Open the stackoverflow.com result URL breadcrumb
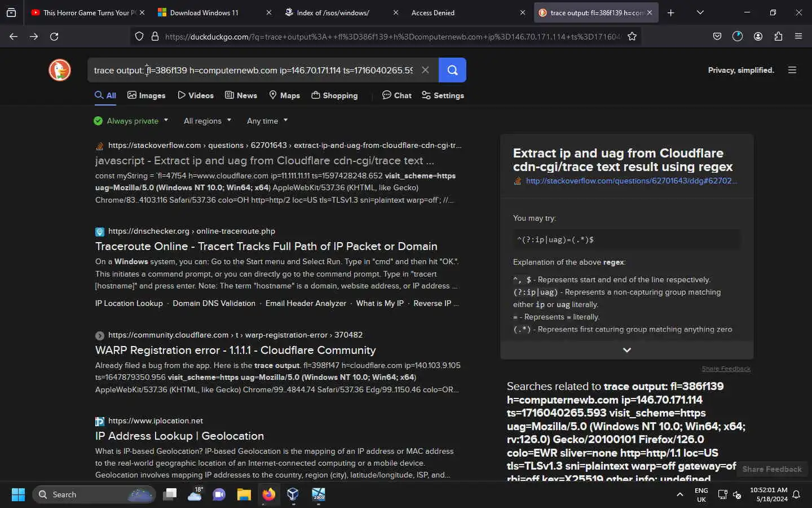This screenshot has width=812, height=508. point(285,146)
